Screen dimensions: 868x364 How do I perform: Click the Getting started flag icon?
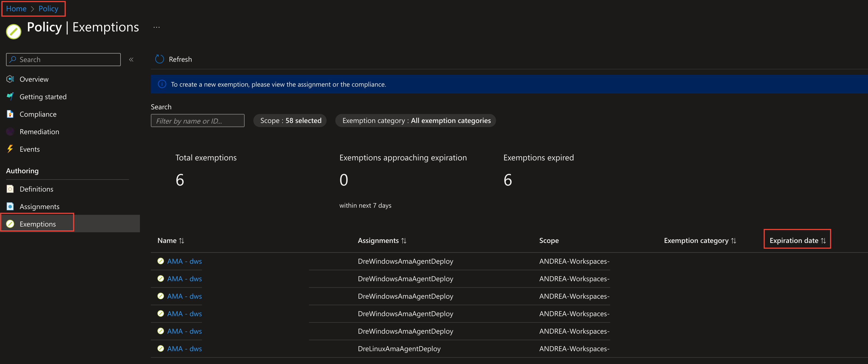click(10, 97)
